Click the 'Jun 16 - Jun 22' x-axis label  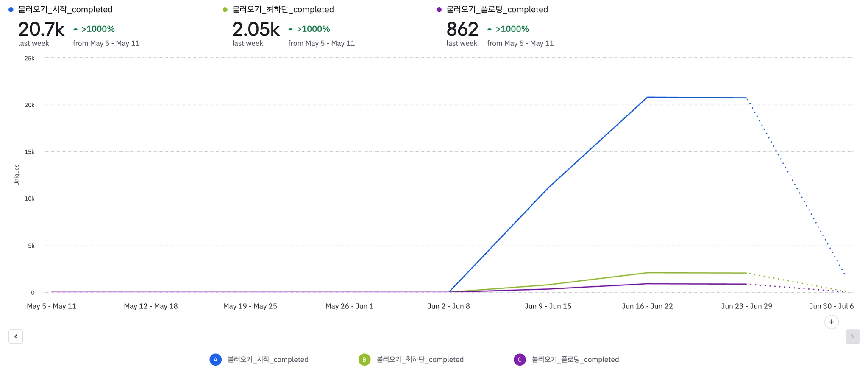647,306
